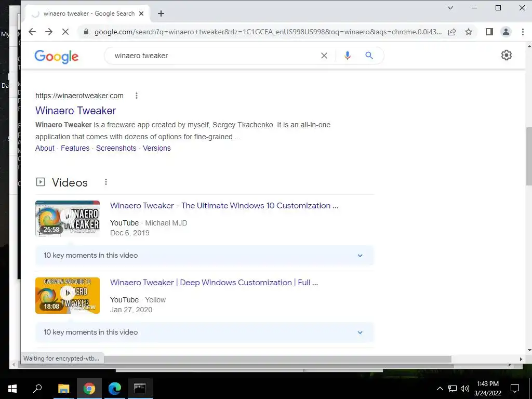Launch Microsoft Edge from taskbar

pos(115,389)
